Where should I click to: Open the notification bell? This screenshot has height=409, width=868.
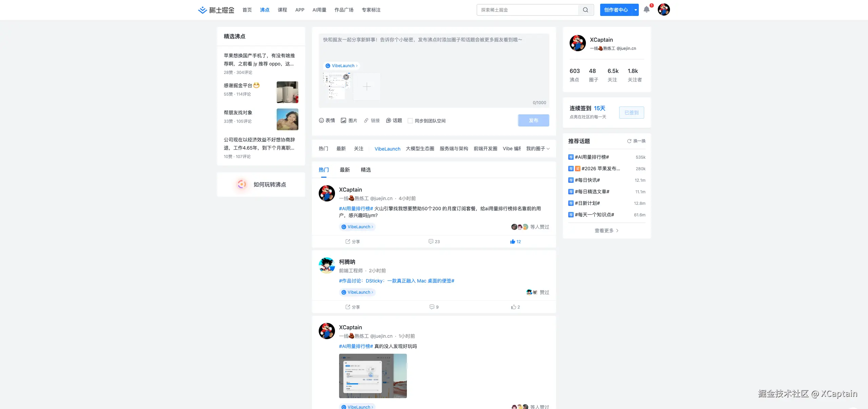(x=647, y=9)
